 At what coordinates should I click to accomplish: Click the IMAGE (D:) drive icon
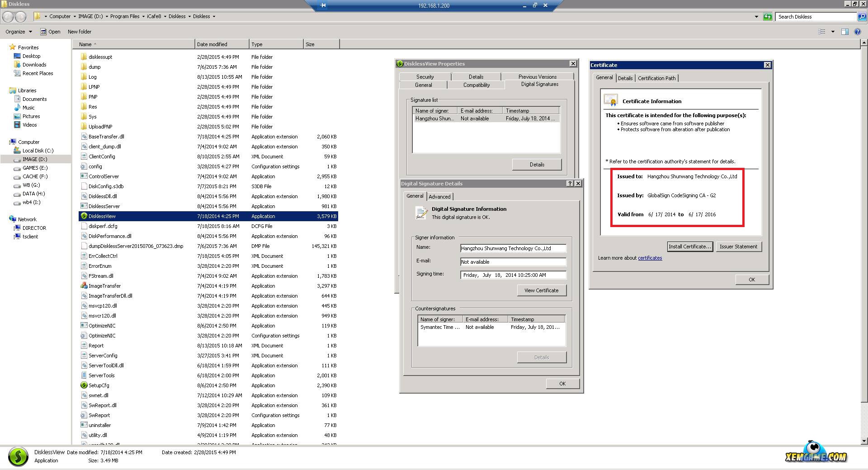[17, 159]
